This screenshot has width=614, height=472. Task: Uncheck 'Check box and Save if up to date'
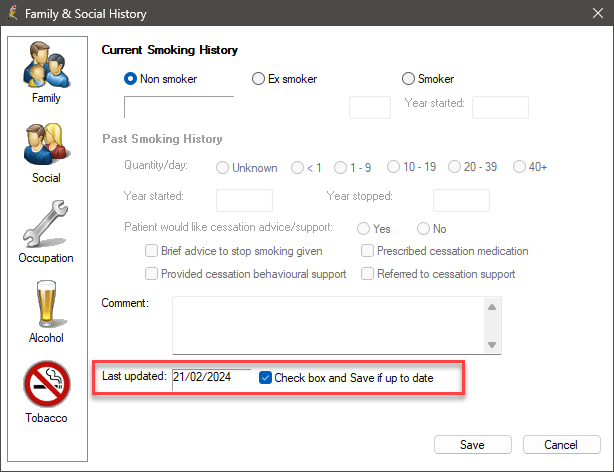coord(265,378)
